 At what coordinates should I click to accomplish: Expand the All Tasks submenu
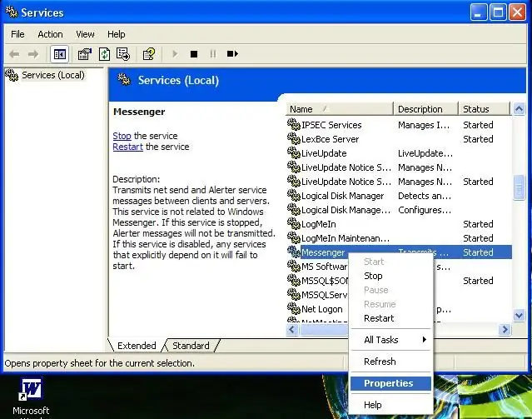point(390,340)
